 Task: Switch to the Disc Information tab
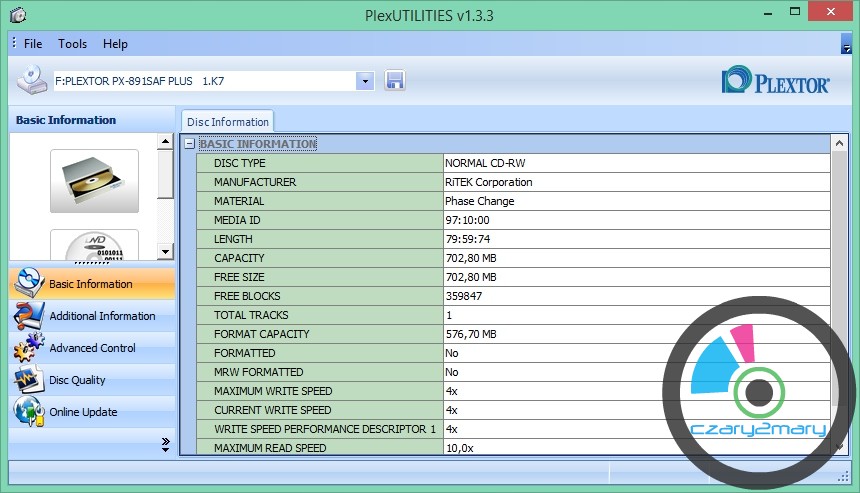(228, 122)
